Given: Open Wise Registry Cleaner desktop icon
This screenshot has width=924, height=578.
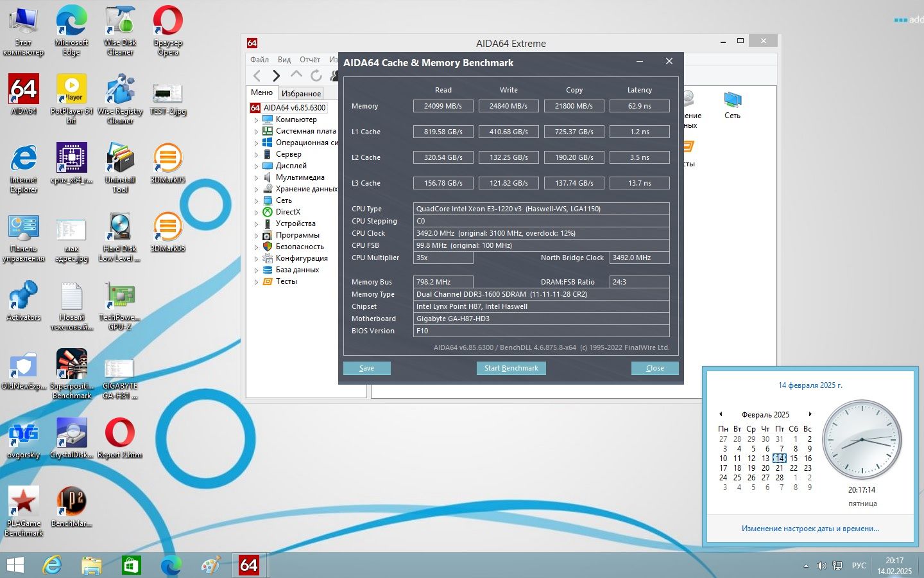Looking at the screenshot, I should (120, 99).
